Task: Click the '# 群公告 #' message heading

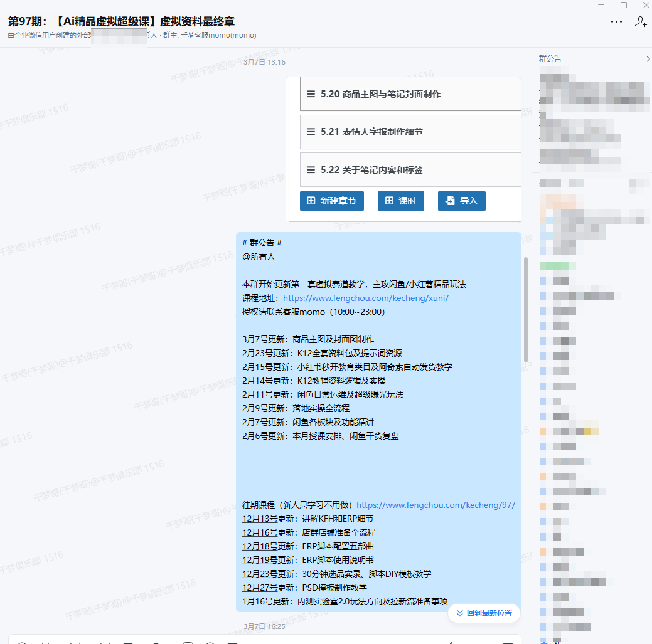Action: point(262,243)
